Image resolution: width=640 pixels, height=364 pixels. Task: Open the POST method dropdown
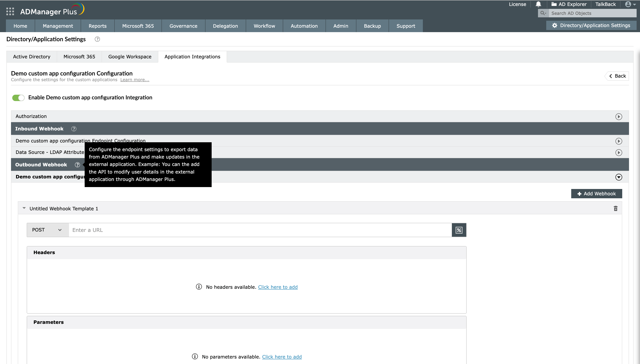pos(47,230)
